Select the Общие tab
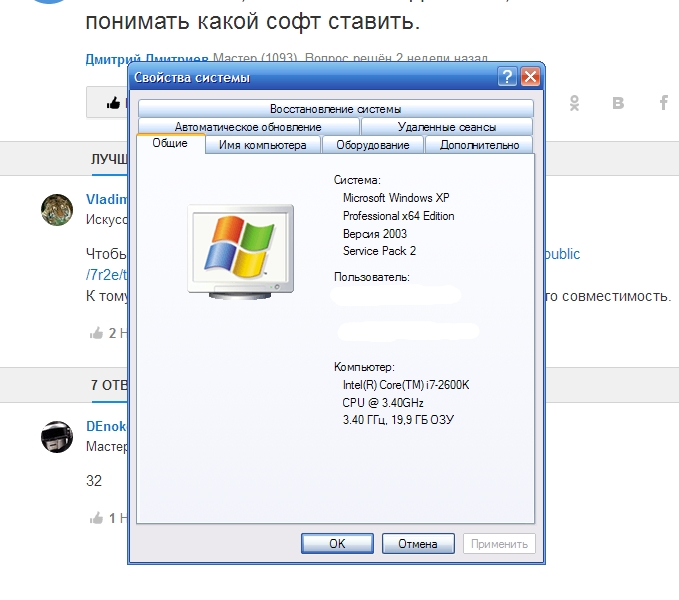 click(170, 143)
